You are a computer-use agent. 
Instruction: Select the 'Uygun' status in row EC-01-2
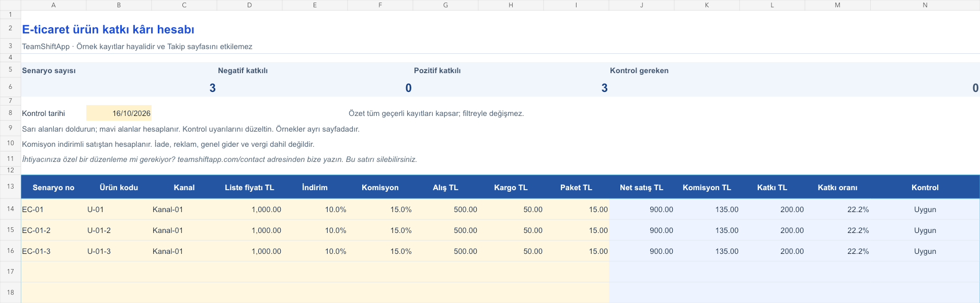point(925,230)
